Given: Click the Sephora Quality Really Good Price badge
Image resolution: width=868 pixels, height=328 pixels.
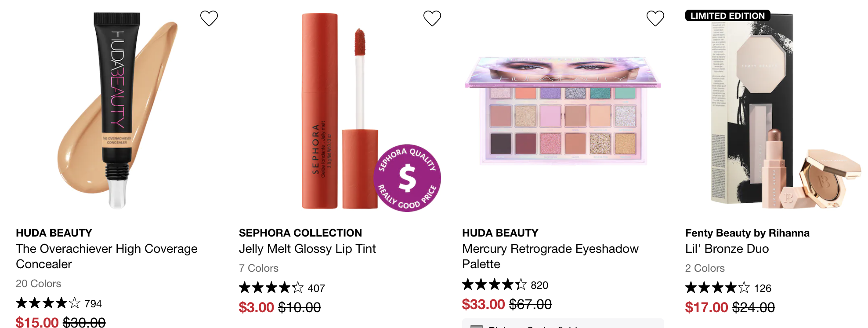Looking at the screenshot, I should click(x=407, y=178).
